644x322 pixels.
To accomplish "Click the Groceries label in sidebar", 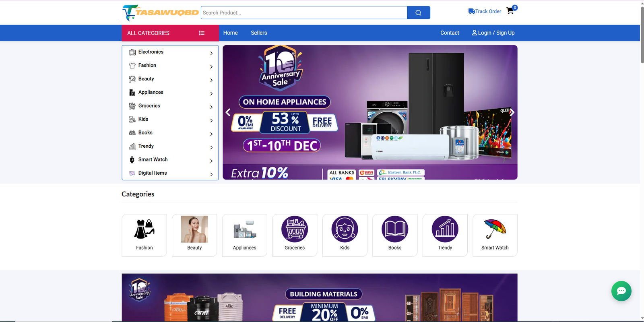I will (x=149, y=106).
